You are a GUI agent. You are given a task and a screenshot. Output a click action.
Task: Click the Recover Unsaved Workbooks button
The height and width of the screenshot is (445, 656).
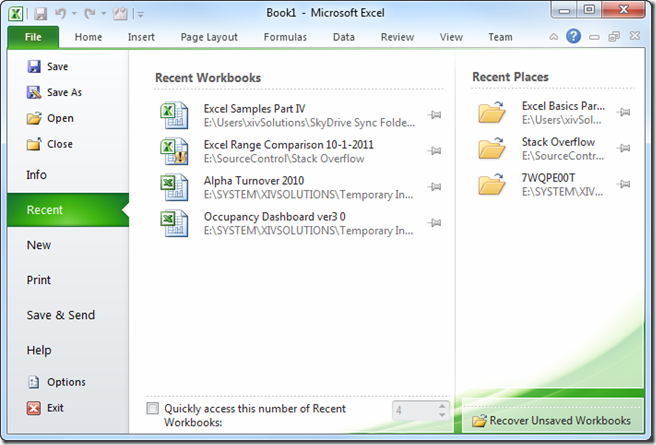coord(551,421)
